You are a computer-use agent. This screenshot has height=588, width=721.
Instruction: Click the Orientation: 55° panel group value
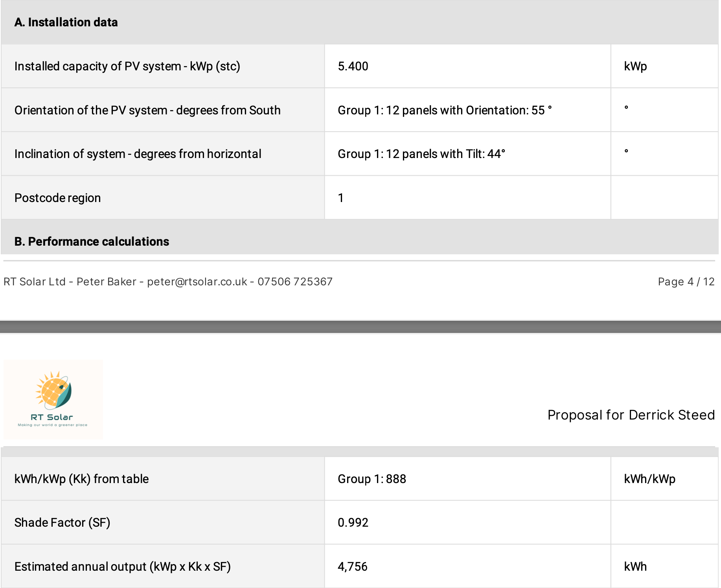(x=445, y=110)
